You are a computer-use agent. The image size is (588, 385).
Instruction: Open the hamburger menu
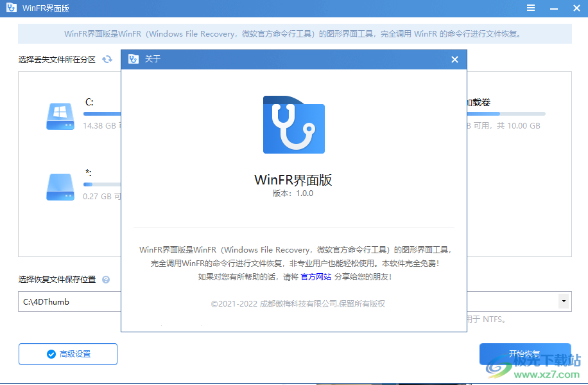(532, 8)
